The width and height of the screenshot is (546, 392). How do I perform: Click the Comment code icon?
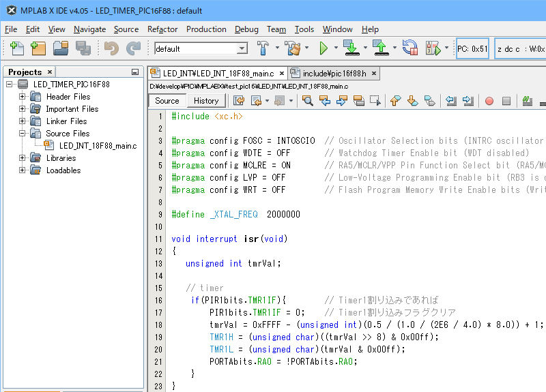coord(527,101)
